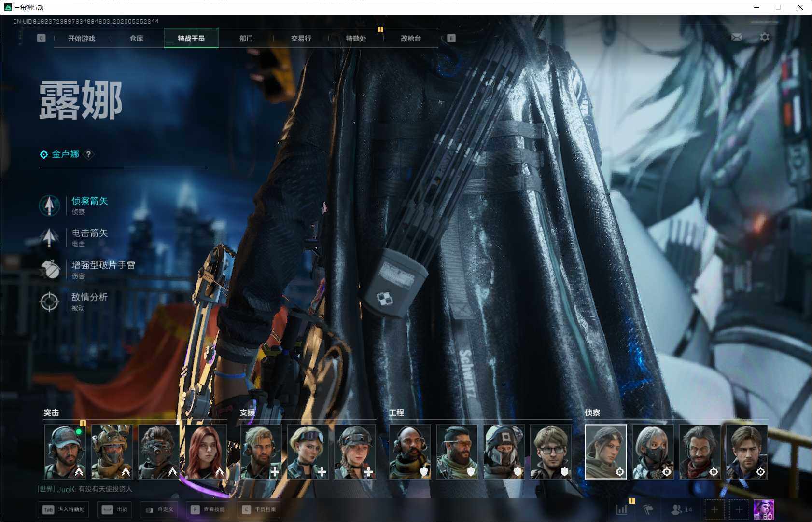
Task: Open the friends list icon showing 14
Action: (x=682, y=509)
